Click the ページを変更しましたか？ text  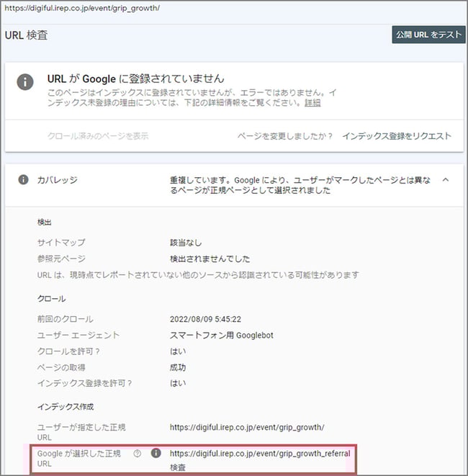point(285,136)
